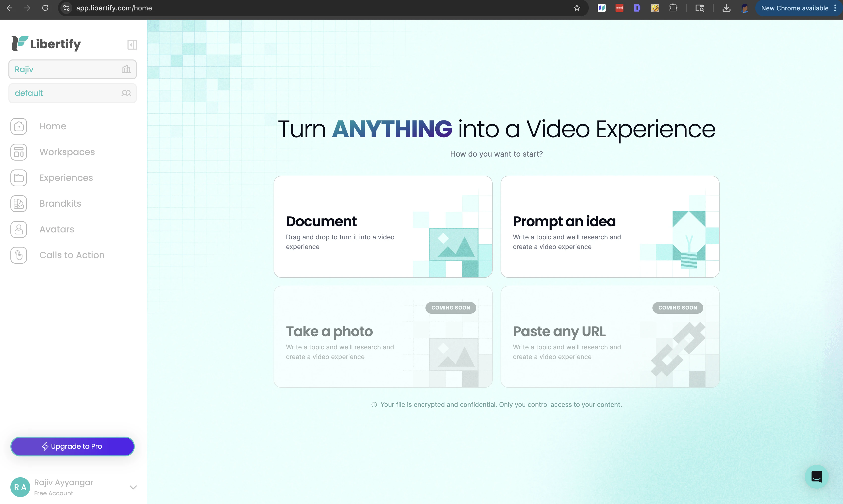Click the Libertify logo
This screenshot has height=504, width=843.
coord(46,43)
